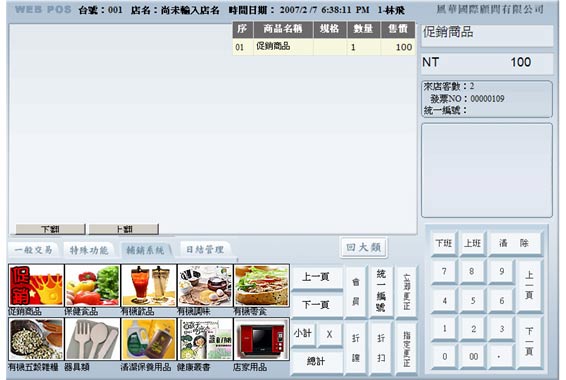Choose the 有機飲品 drinks category

click(149, 285)
